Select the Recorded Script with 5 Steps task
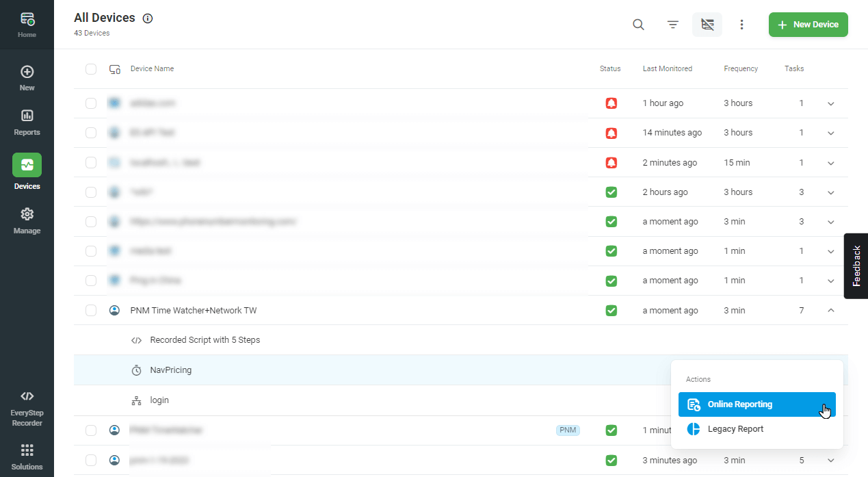868x477 pixels. coord(205,340)
